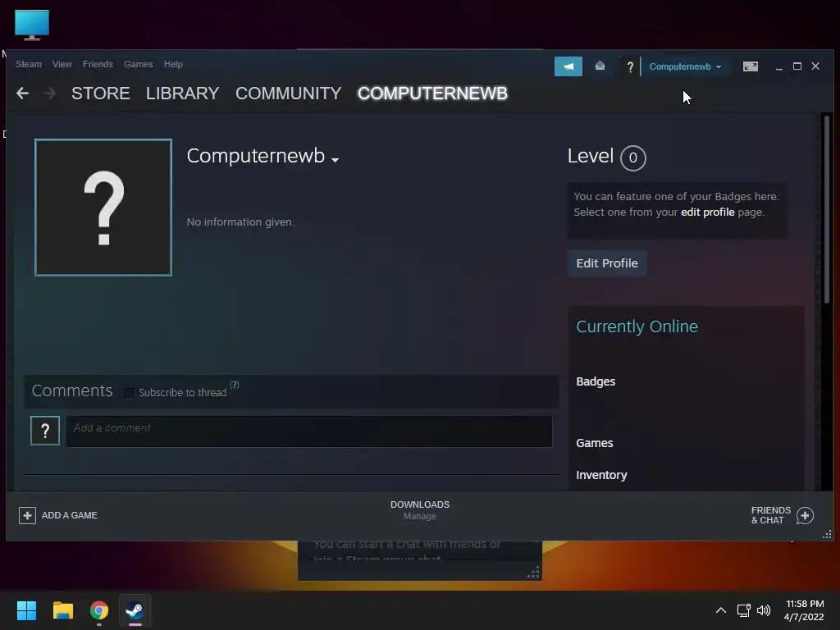Viewport: 840px width, 630px height.
Task: Show hidden system tray icons
Action: pos(721,610)
